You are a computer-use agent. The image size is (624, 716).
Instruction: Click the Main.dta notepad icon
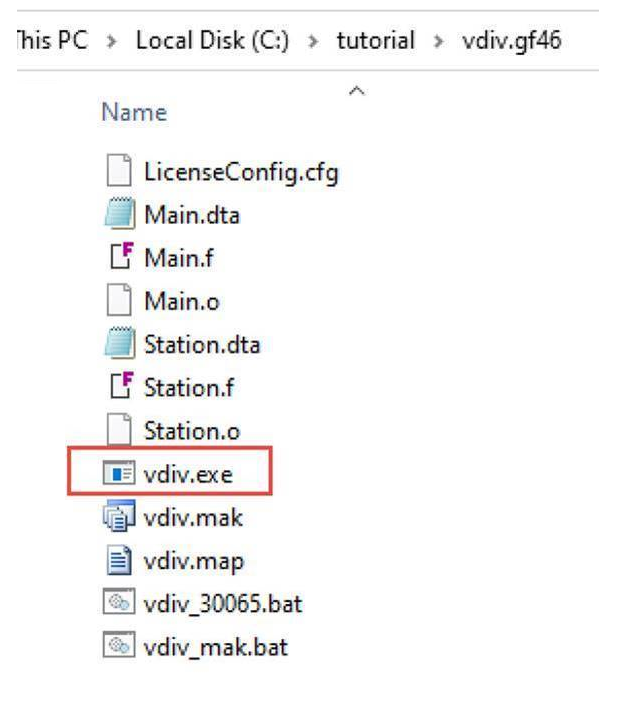(x=120, y=214)
